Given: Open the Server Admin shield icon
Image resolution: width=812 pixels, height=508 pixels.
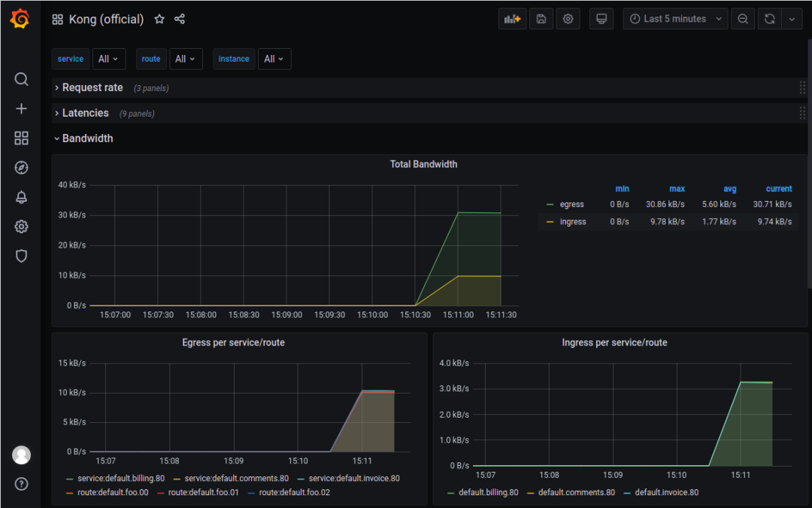Looking at the screenshot, I should point(21,256).
